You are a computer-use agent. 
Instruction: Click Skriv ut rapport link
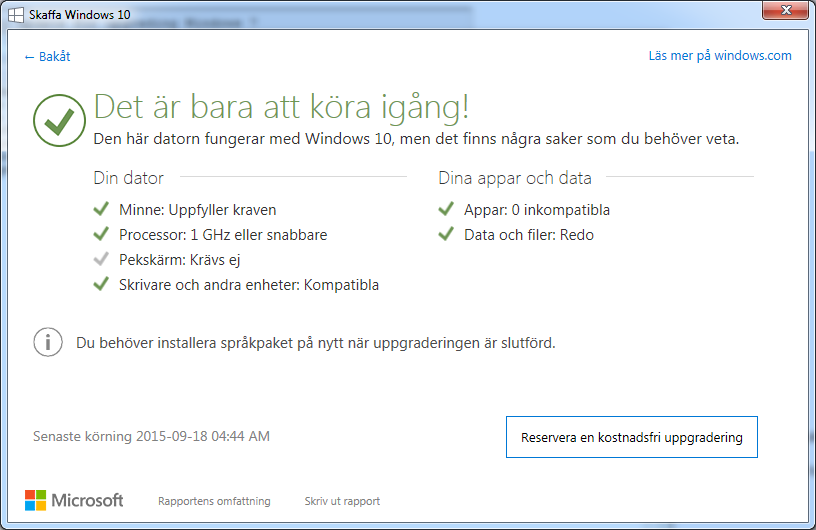click(342, 501)
